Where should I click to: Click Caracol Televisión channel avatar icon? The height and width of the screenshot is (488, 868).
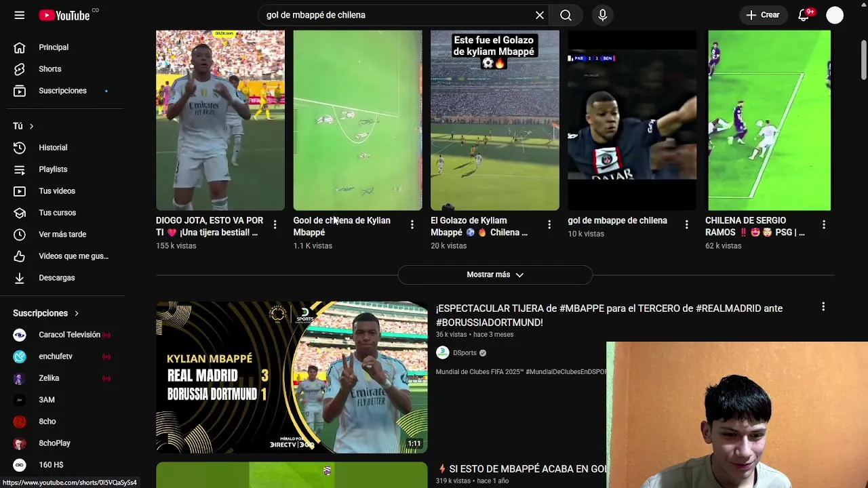coord(20,335)
